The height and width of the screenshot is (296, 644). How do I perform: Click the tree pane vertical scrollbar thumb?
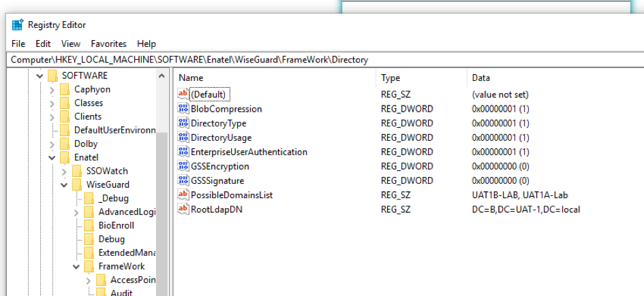click(162, 213)
